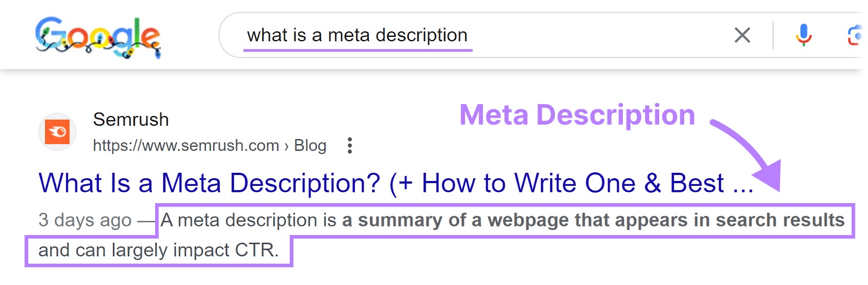Clear the search query with X
This screenshot has height=285, width=868.
pos(742,35)
